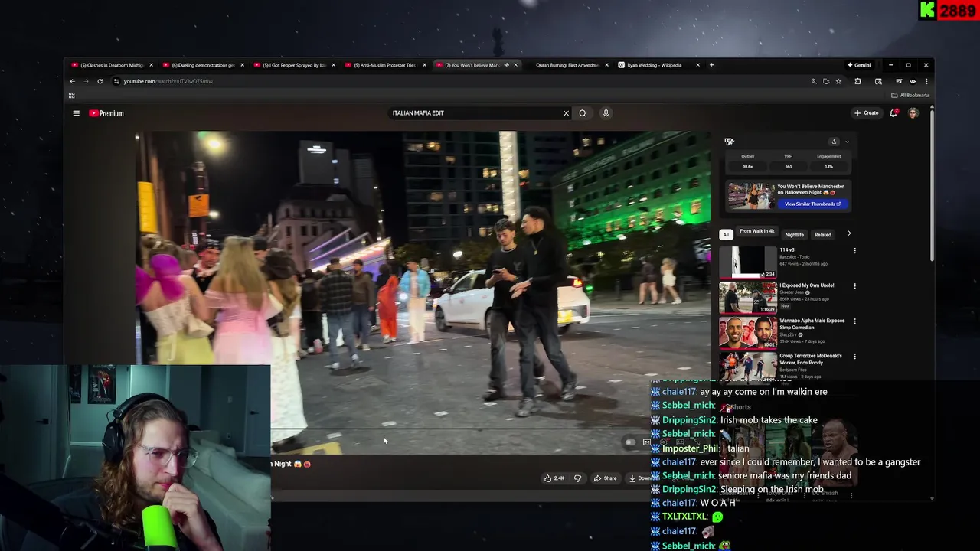This screenshot has width=980, height=551.
Task: Bookmark this page with the star icon
Action: point(838,81)
